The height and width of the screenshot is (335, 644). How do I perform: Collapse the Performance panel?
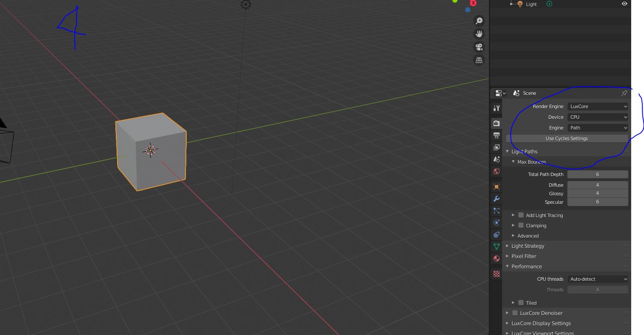(x=526, y=267)
